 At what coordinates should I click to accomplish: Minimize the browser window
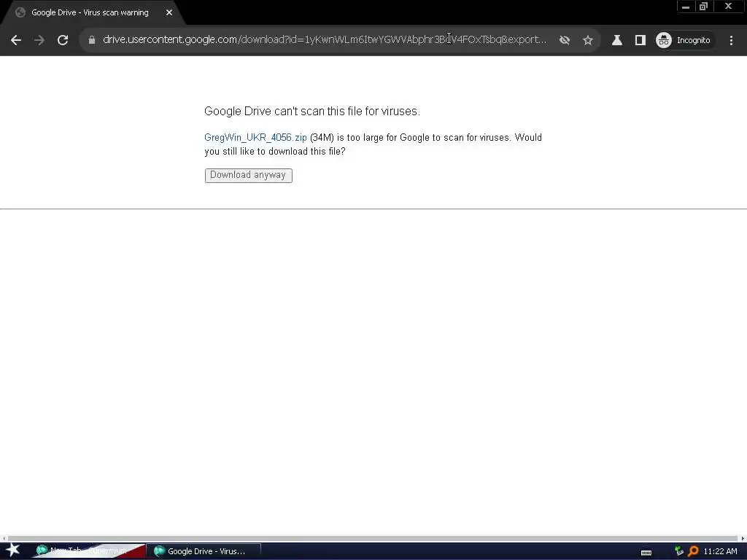686,7
